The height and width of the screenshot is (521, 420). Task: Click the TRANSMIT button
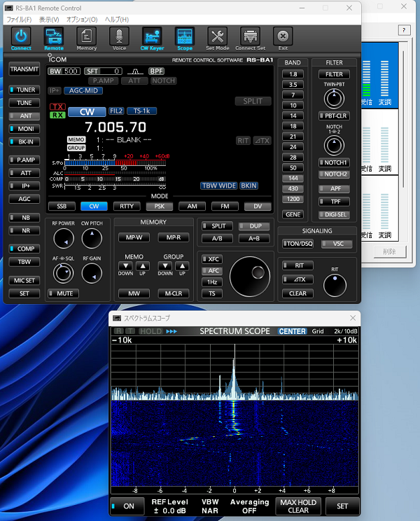click(24, 69)
